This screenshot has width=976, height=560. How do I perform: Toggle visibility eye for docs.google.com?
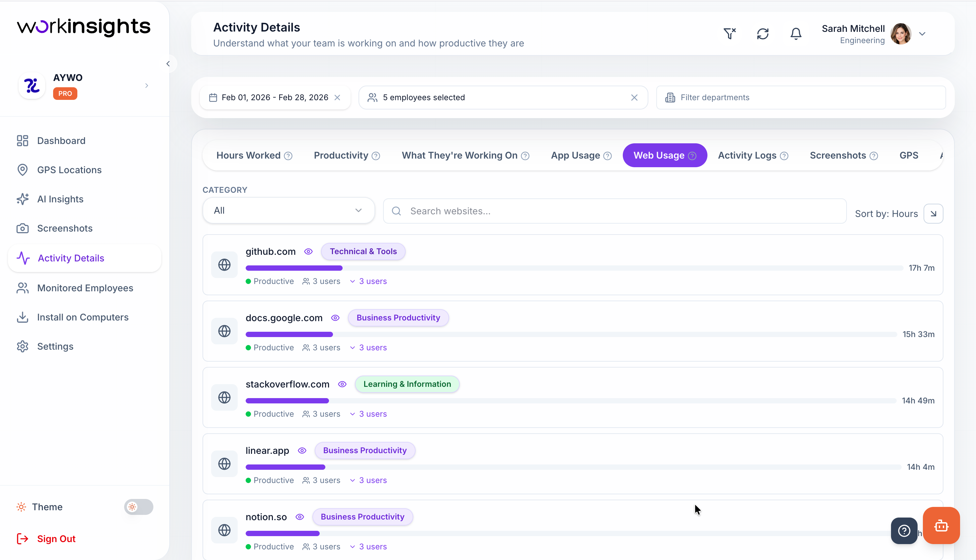pos(335,318)
